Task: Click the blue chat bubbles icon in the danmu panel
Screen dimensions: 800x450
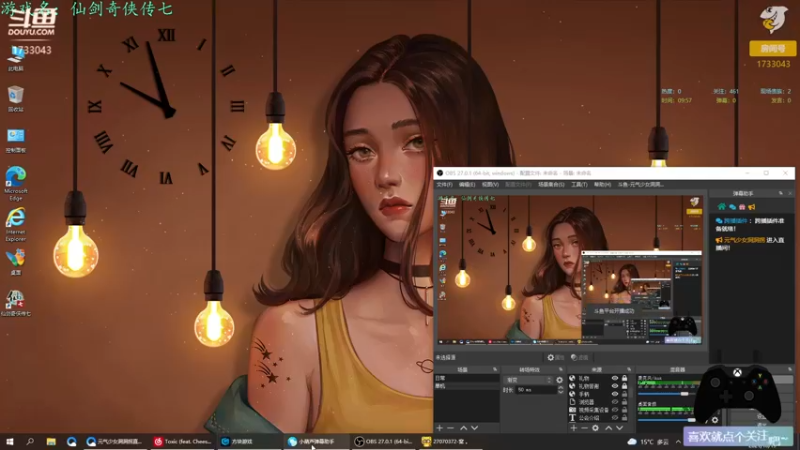Action: (732, 207)
